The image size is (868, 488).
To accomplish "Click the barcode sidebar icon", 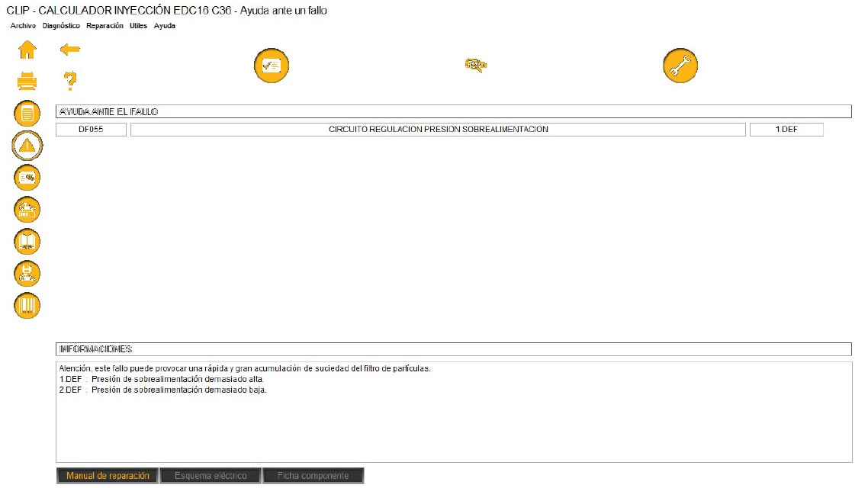I will coord(27,306).
